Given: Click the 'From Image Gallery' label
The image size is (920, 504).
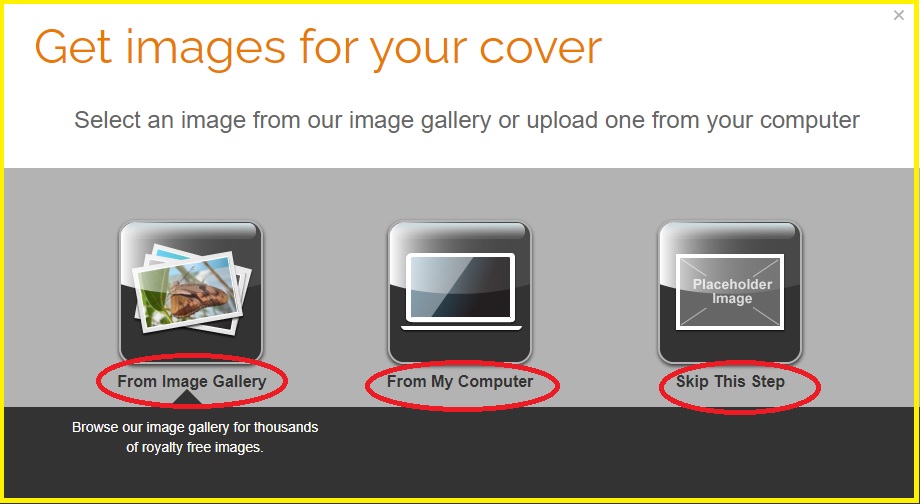Looking at the screenshot, I should (x=192, y=381).
